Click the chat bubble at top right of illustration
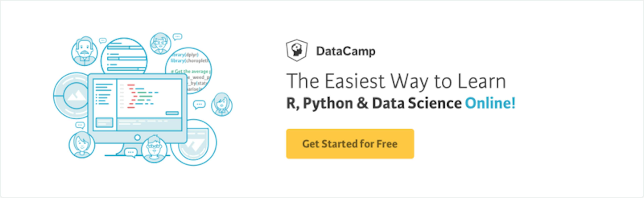 [177, 37]
